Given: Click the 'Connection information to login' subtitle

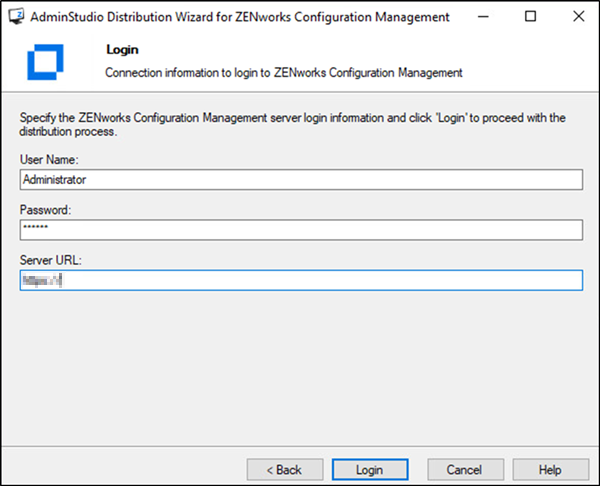Looking at the screenshot, I should click(283, 72).
